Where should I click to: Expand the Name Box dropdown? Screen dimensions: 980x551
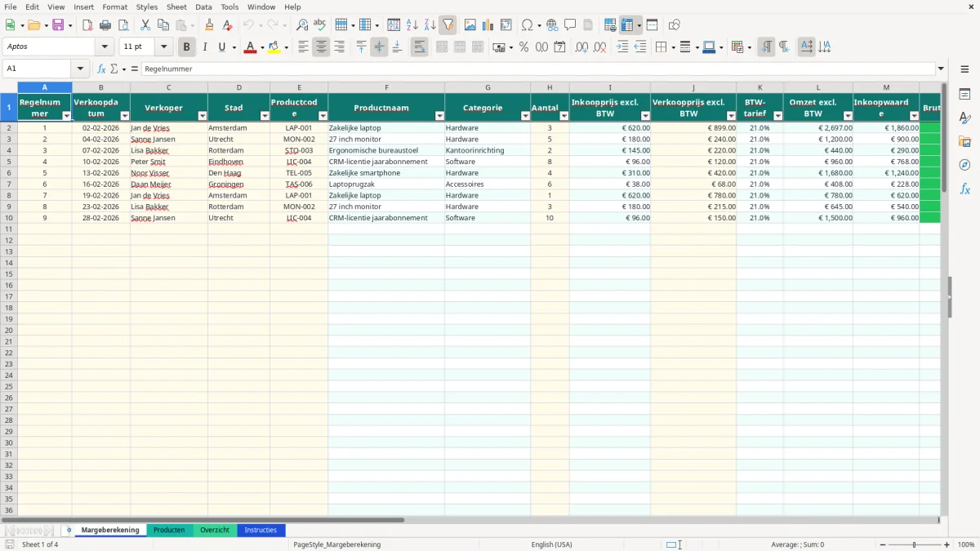point(80,69)
